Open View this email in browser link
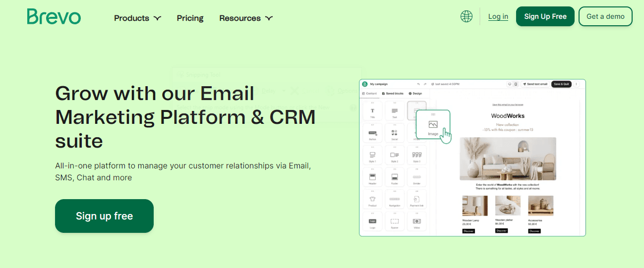 (507, 105)
